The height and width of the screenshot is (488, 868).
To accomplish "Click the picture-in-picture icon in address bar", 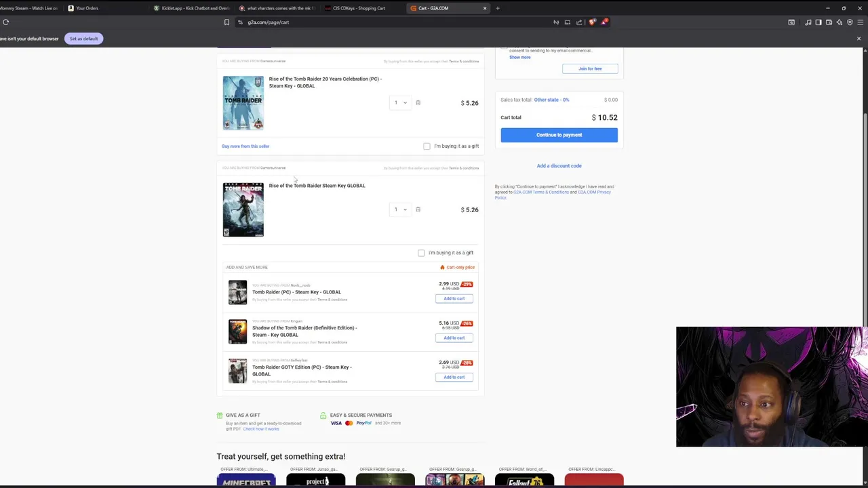I will click(x=568, y=22).
